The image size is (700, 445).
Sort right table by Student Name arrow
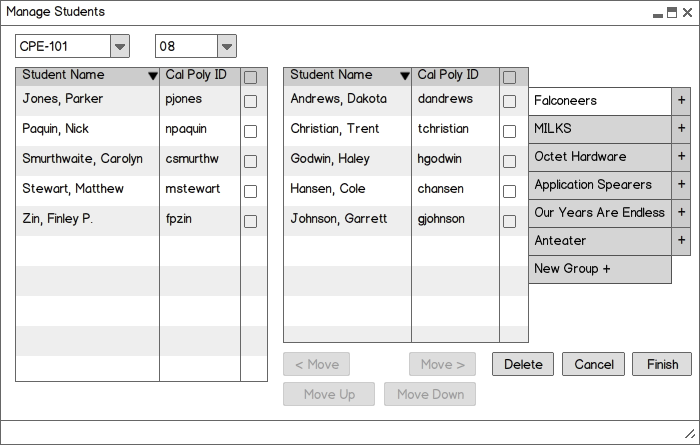point(404,76)
